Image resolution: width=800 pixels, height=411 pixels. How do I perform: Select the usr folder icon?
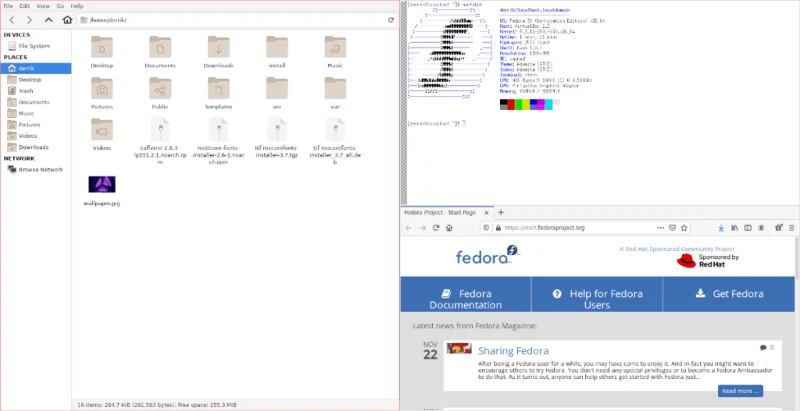pos(277,89)
